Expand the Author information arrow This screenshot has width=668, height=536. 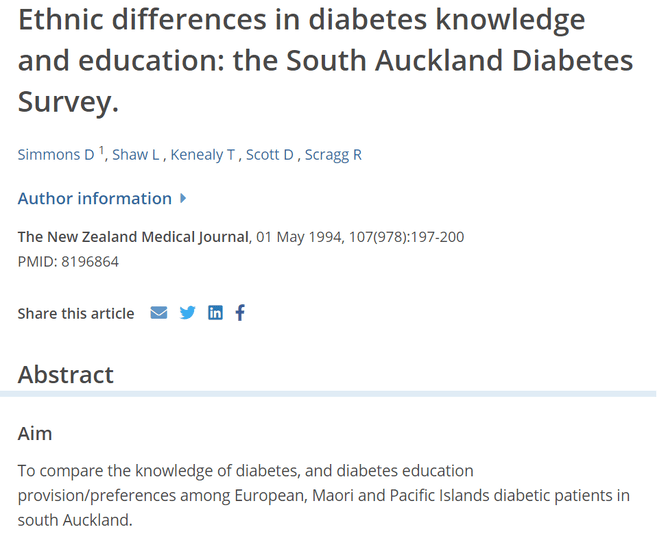tap(183, 198)
